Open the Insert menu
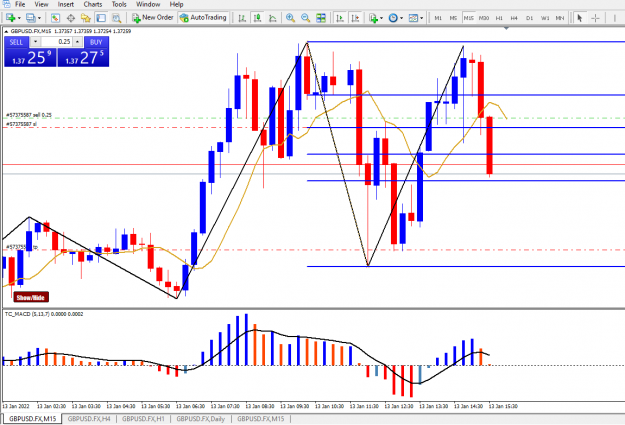The height and width of the screenshot is (425, 625). coord(66,4)
